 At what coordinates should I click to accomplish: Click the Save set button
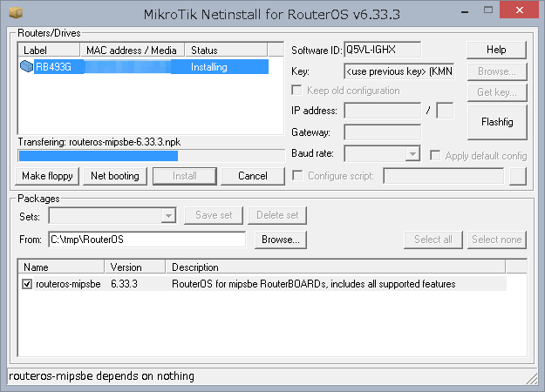tap(214, 215)
